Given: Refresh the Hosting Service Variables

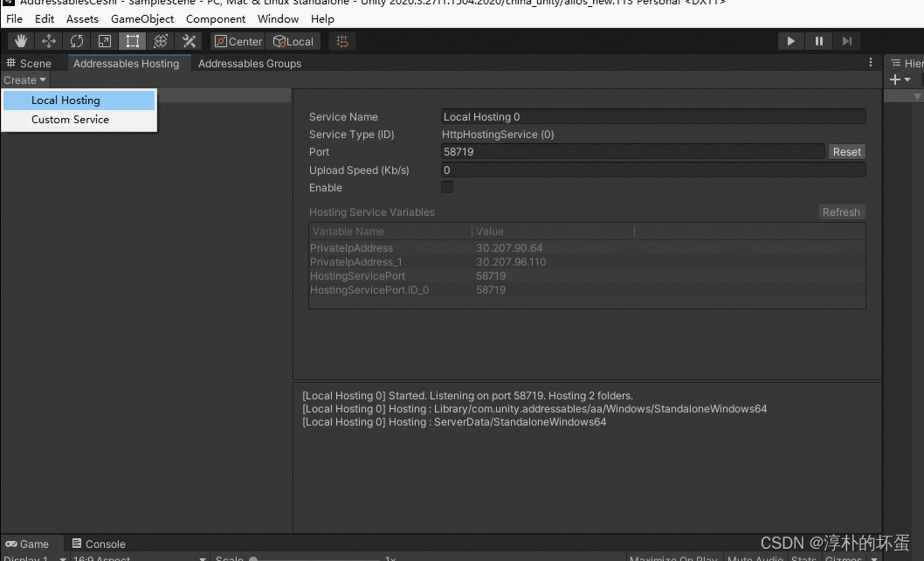Looking at the screenshot, I should pyautogui.click(x=841, y=211).
